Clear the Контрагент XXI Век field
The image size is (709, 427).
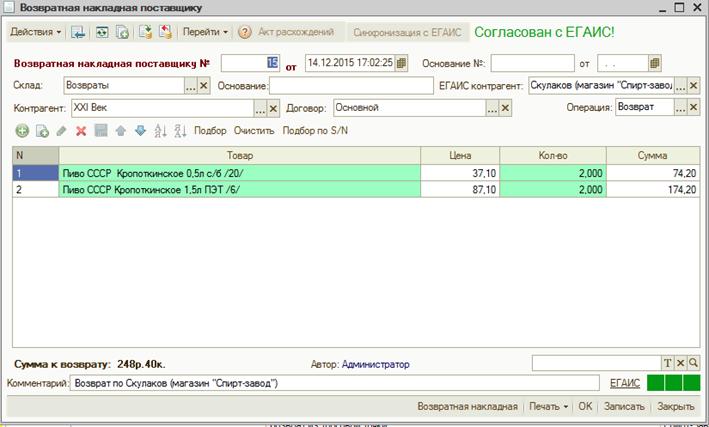tap(273, 108)
